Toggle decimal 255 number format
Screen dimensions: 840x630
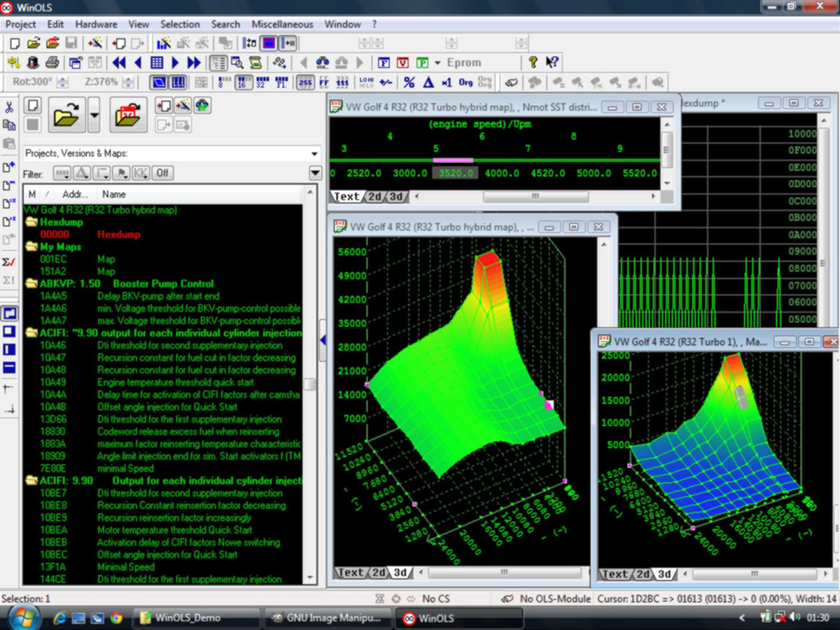click(305, 82)
